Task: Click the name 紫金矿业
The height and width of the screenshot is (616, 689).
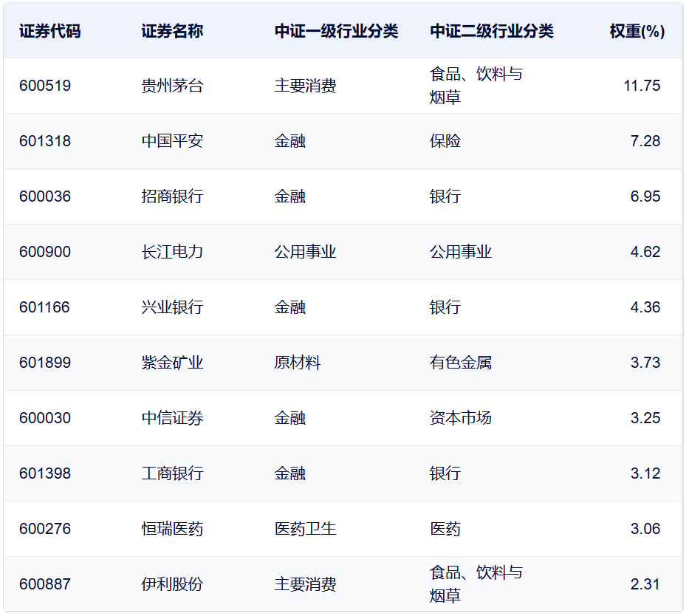Action: point(172,363)
